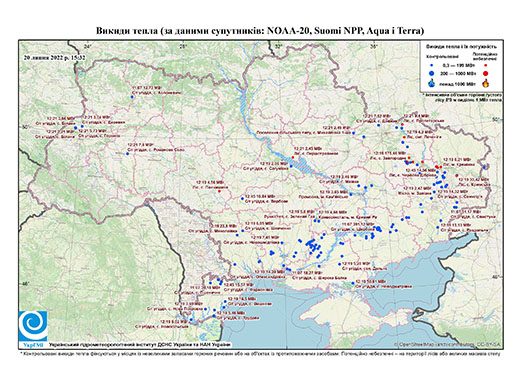Click the blue flame icon in the legend
Screen dimensions: 520x368
pos(432,83)
